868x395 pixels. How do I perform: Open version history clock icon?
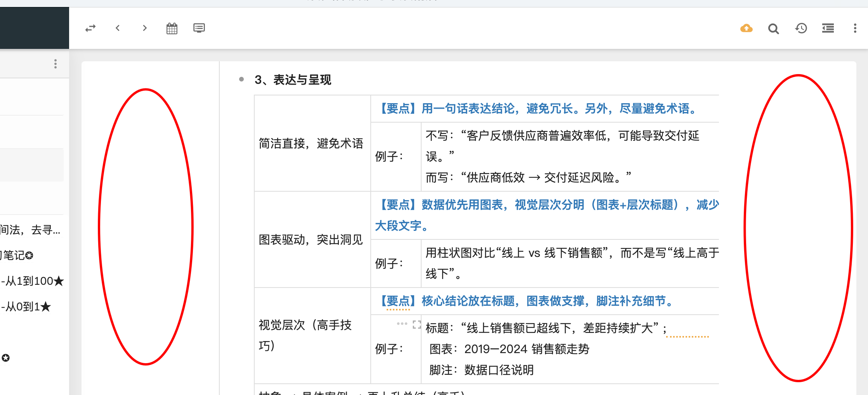(801, 28)
